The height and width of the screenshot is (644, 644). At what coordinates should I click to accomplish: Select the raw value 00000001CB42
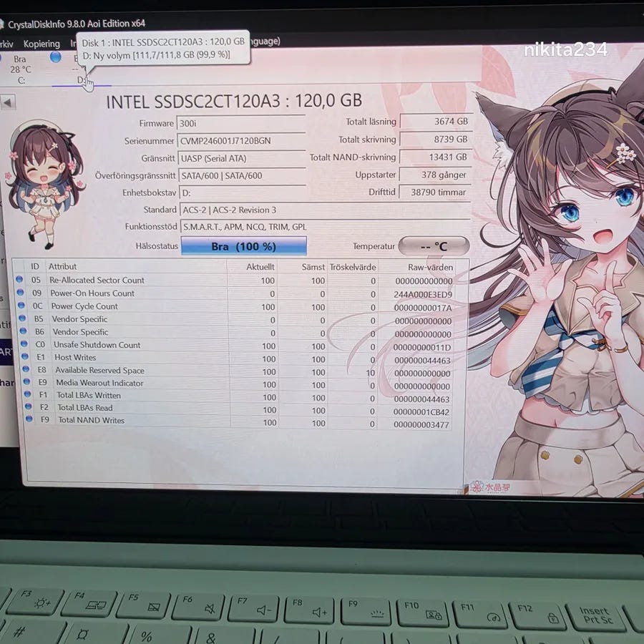(421, 411)
